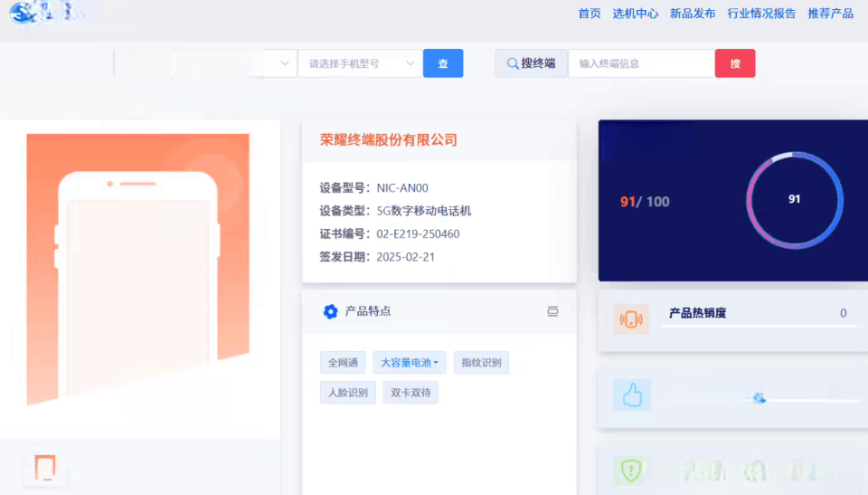Select the certificate number 02-E219-250460

point(418,233)
